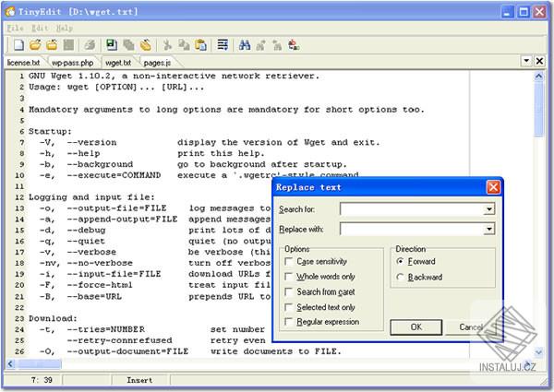554x392 pixels.
Task: Toggle the word wrap toolbar icon
Action: (x=223, y=44)
